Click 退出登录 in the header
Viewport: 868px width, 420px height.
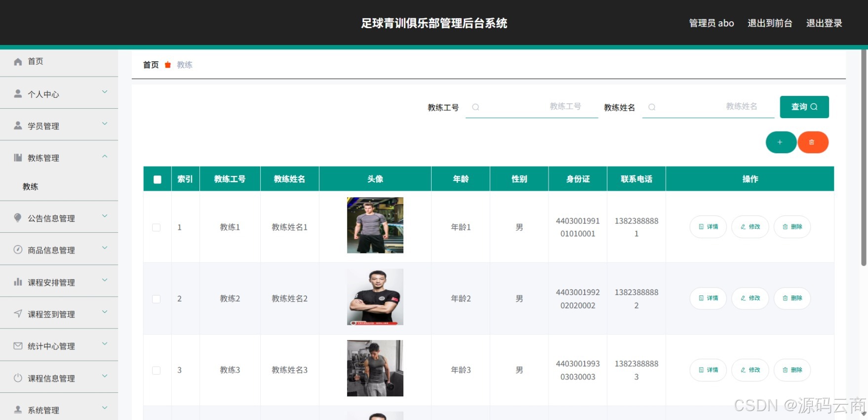point(824,23)
